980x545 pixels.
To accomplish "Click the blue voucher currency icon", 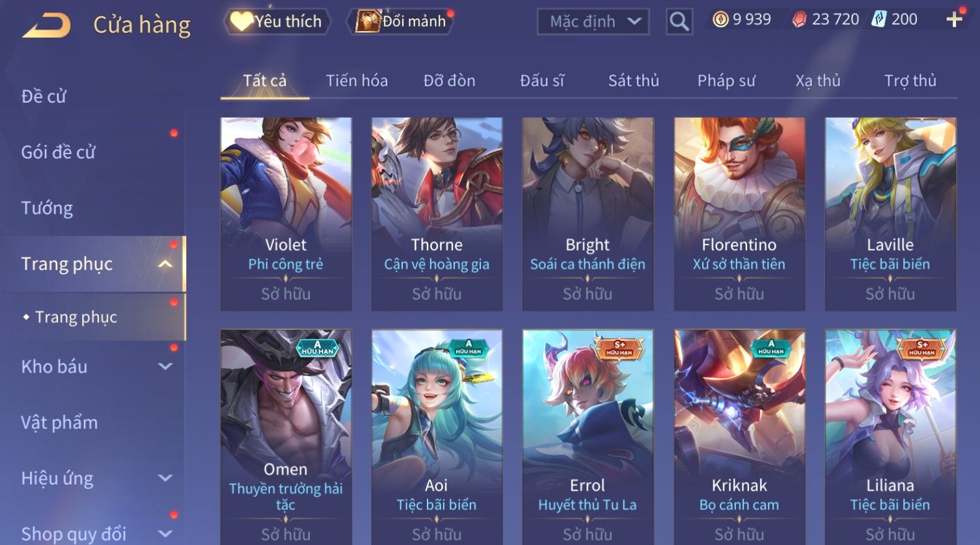I will pos(879,20).
